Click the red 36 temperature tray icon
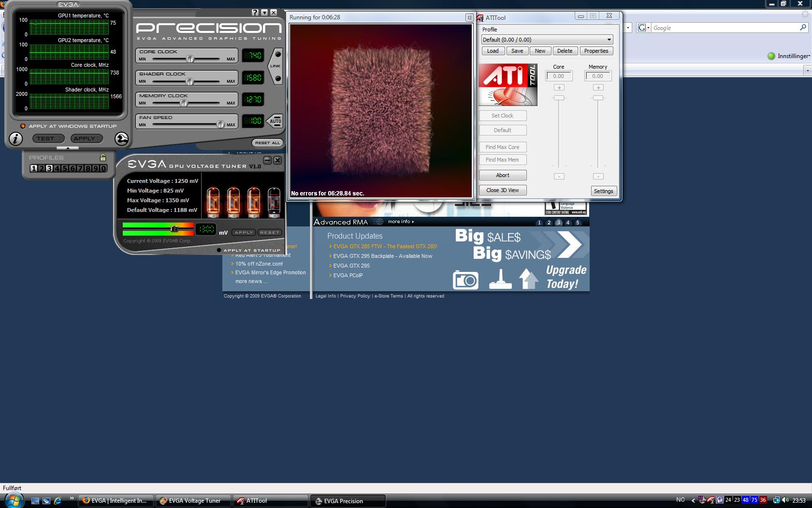This screenshot has width=812, height=508. pyautogui.click(x=763, y=500)
